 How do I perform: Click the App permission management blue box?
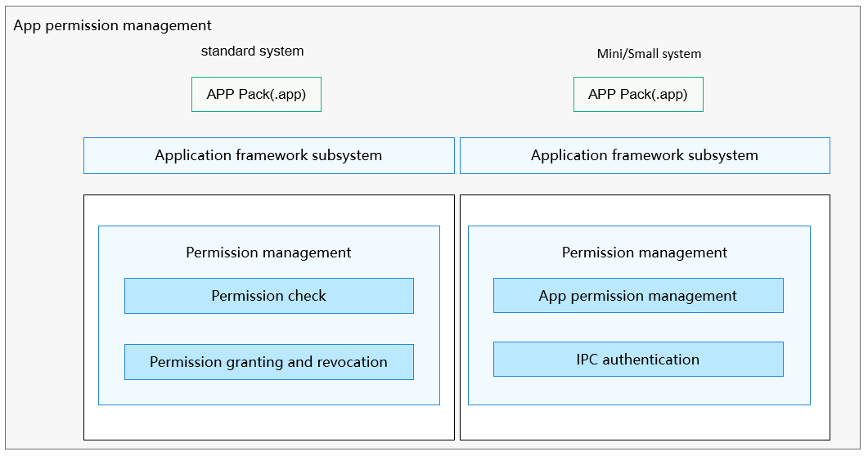[x=638, y=296]
